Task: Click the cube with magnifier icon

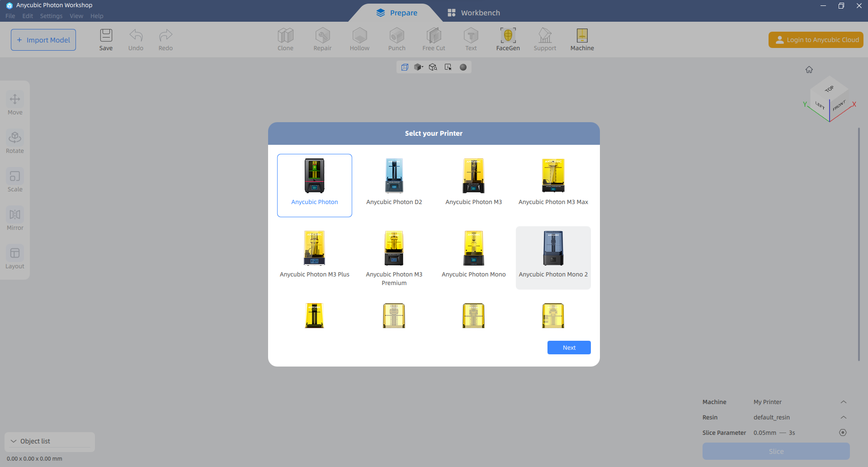Action: pos(433,67)
